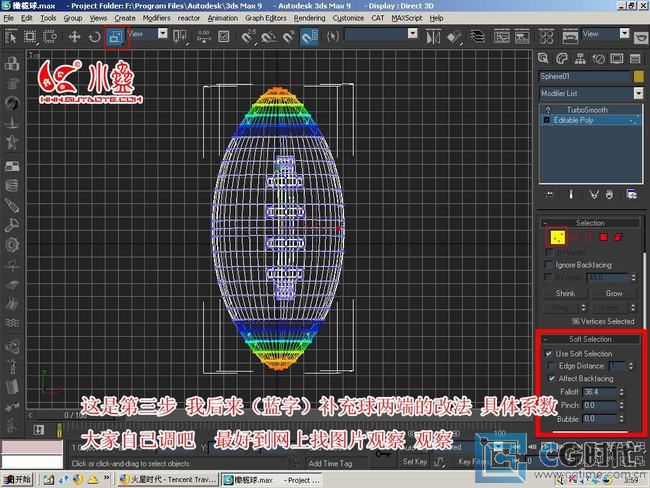The width and height of the screenshot is (650, 488).
Task: Click the Grow selection button
Action: 614,293
